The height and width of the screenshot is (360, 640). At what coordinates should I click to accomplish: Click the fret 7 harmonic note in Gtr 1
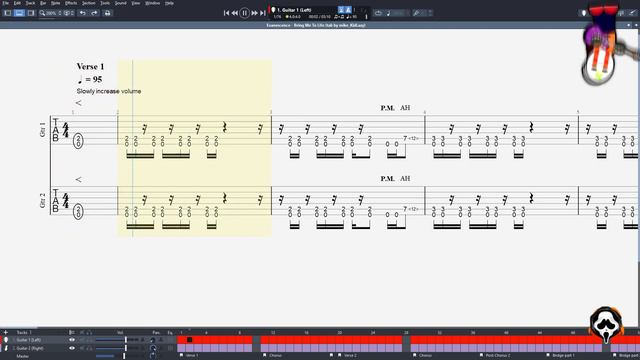[x=405, y=138]
